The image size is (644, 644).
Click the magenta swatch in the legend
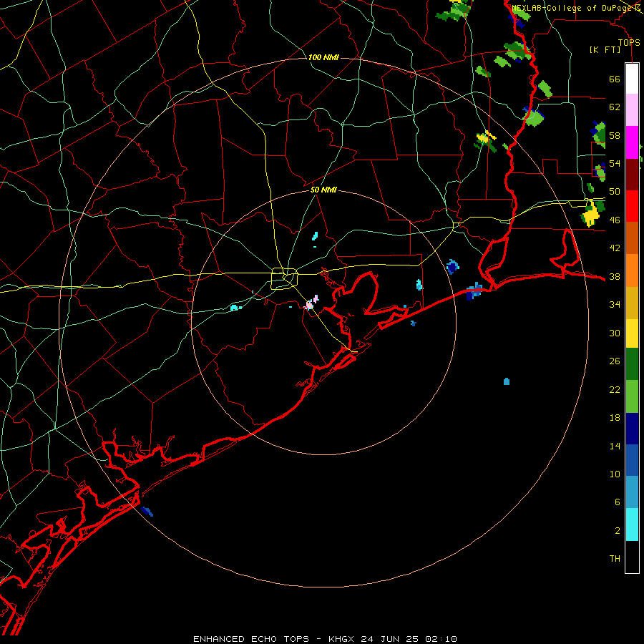click(x=632, y=142)
